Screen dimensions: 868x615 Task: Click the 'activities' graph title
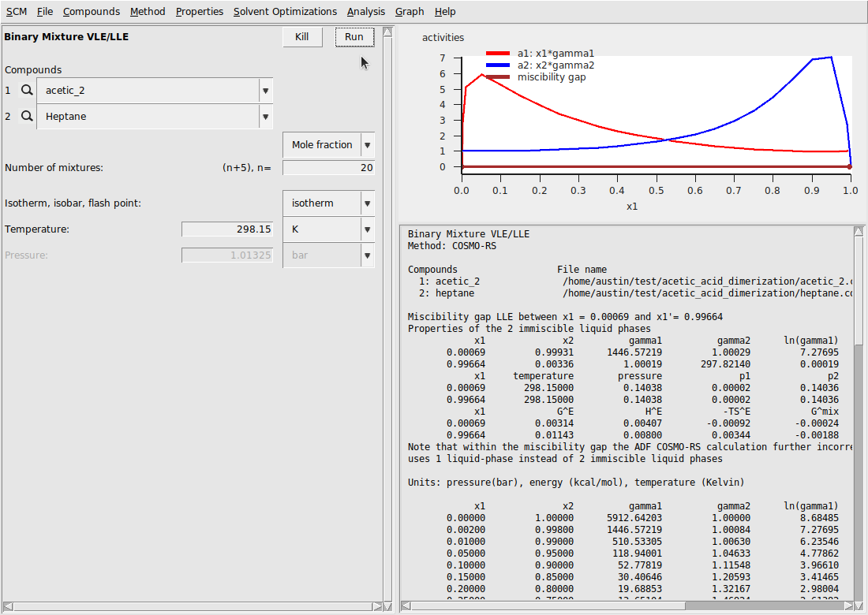coord(443,38)
